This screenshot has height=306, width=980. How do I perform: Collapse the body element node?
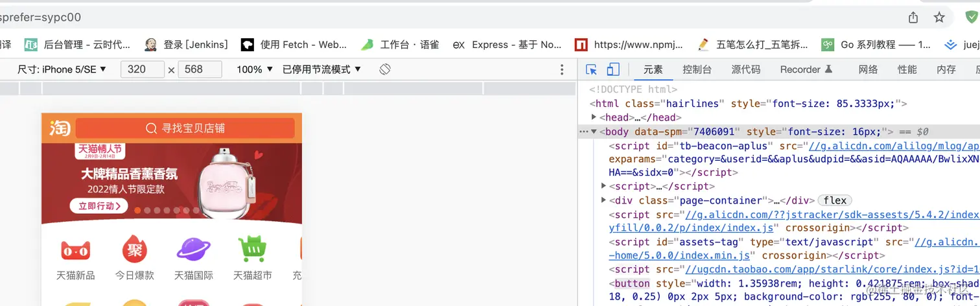(x=594, y=132)
